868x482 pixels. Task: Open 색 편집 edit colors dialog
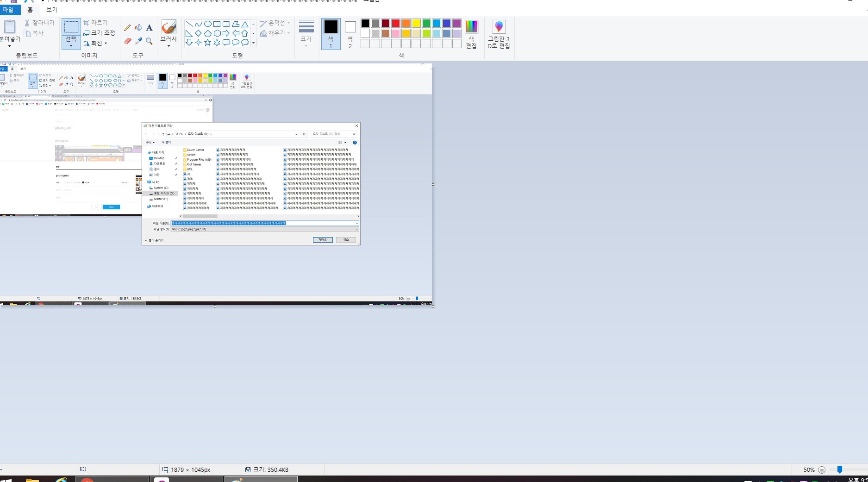click(x=471, y=34)
